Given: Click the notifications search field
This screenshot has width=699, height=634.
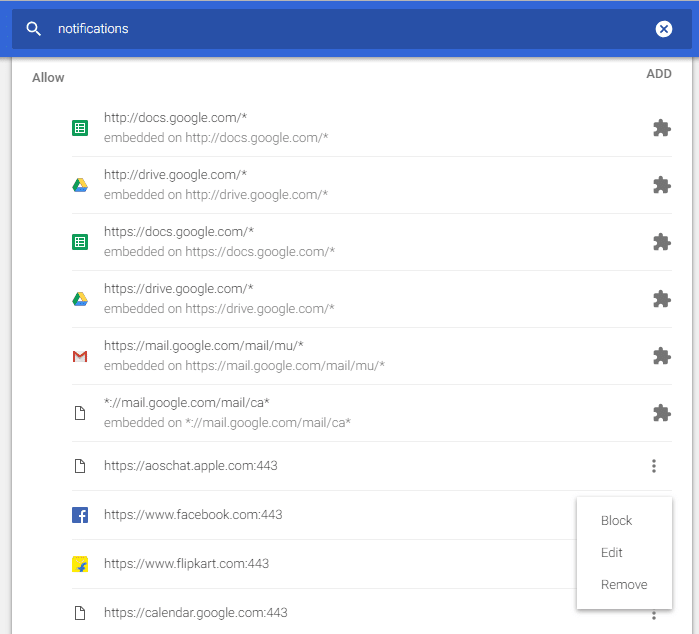Looking at the screenshot, I should click(x=340, y=29).
